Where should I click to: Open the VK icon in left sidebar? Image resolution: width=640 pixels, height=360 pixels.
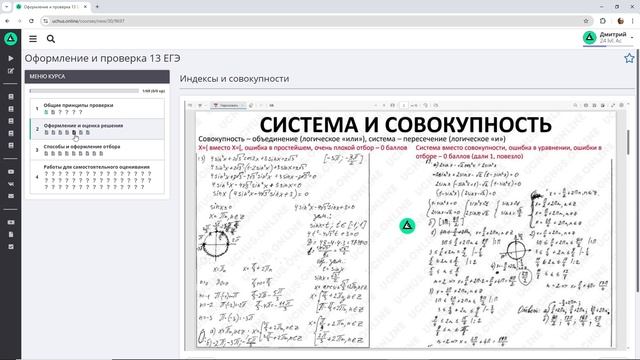click(x=11, y=184)
